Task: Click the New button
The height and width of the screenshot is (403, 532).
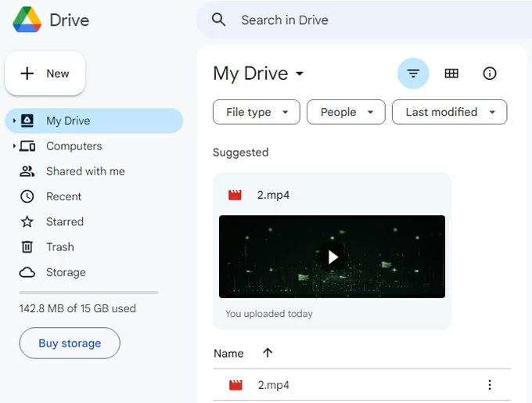Action: click(x=45, y=74)
